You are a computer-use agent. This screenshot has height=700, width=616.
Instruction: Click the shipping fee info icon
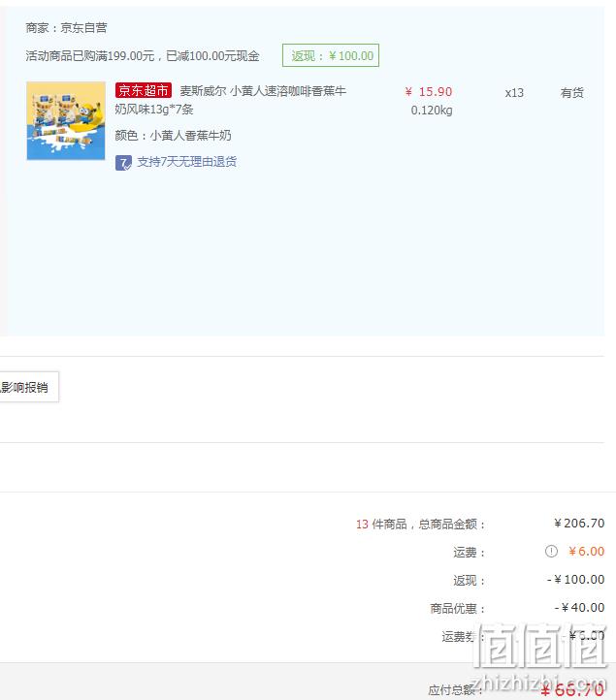click(x=551, y=552)
